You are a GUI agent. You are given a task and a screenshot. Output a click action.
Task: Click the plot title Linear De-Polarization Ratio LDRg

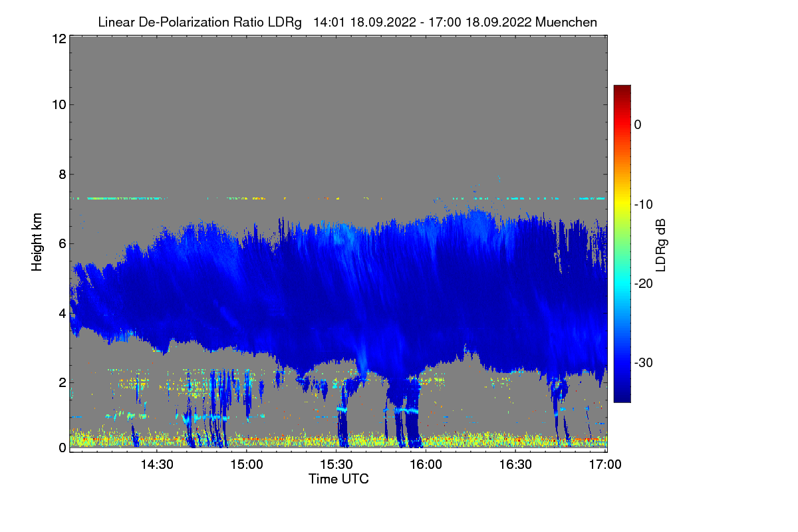199,22
